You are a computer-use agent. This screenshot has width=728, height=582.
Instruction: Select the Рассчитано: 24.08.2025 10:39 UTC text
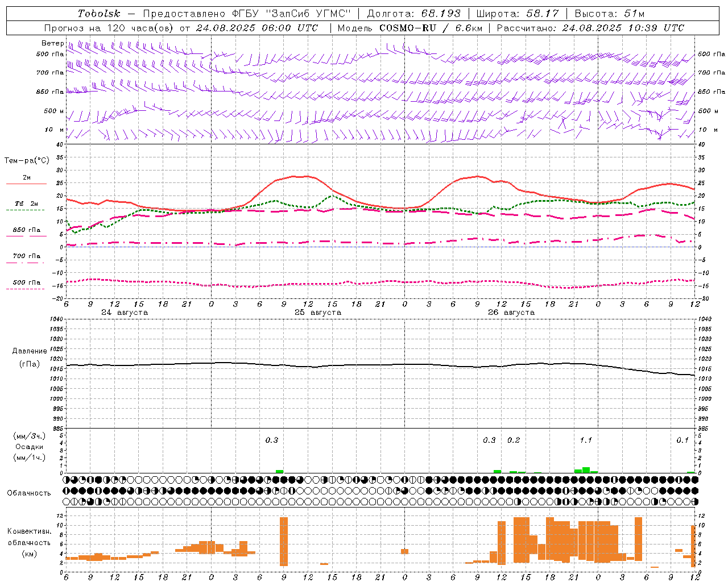point(590,28)
